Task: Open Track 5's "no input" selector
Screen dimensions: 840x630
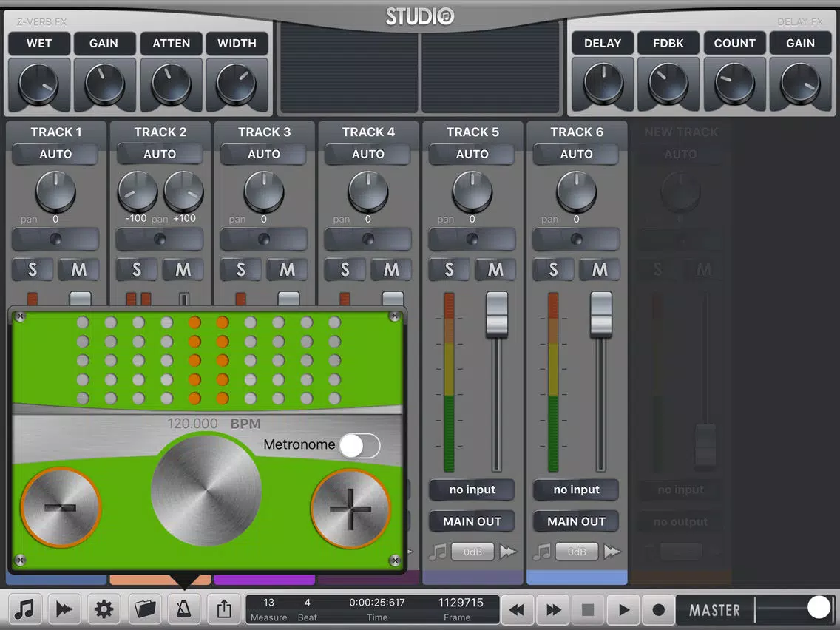Action: coord(472,490)
